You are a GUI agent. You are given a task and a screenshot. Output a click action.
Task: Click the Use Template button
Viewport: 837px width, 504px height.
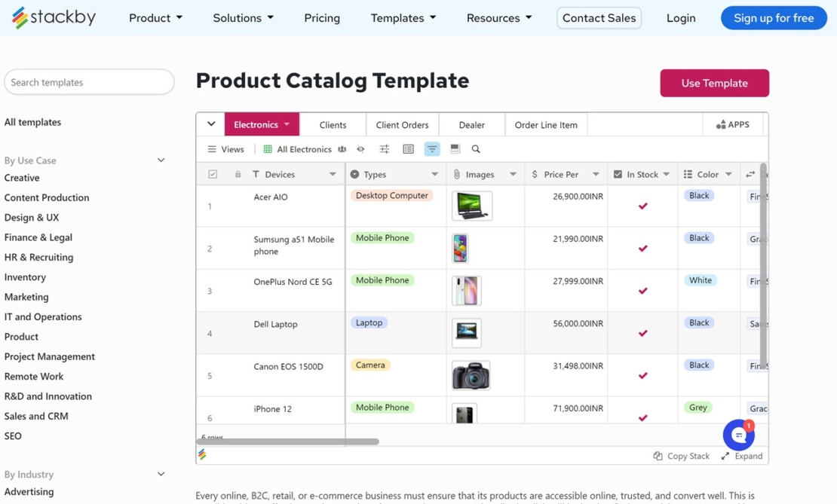coord(714,83)
